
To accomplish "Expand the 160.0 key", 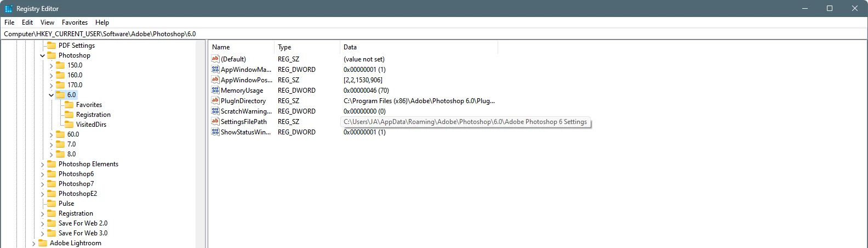I will pos(51,75).
